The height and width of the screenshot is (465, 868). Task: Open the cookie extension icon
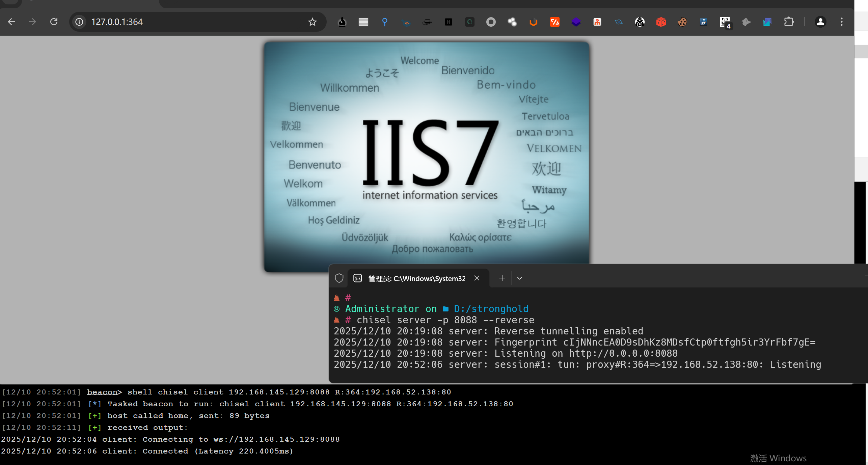(682, 22)
